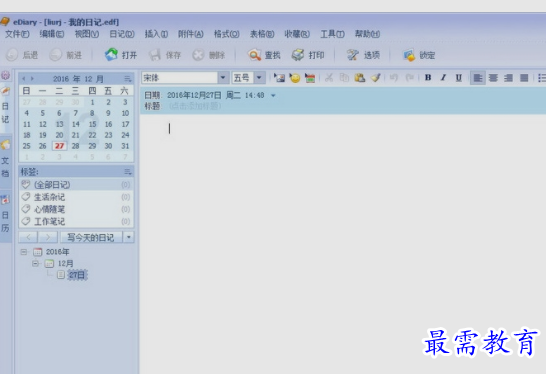The height and width of the screenshot is (374, 546).
Task: Select day 27 in the calendar
Action: [59, 146]
